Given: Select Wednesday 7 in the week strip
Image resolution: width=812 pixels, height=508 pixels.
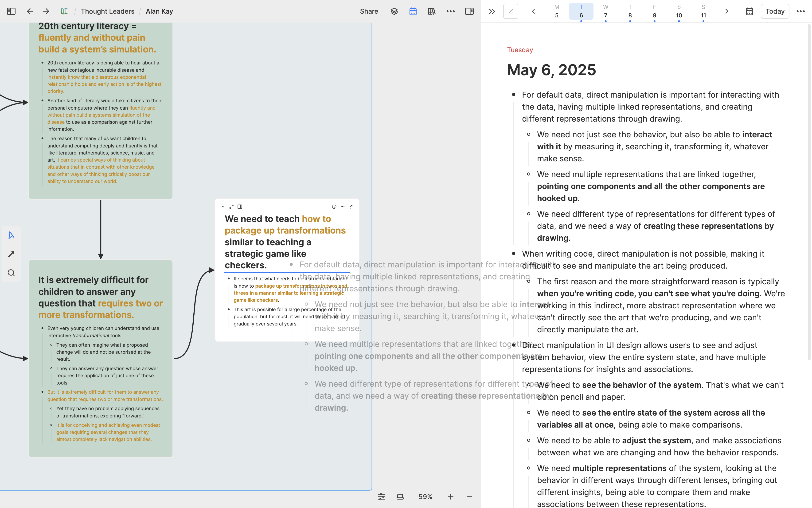Looking at the screenshot, I should 605,12.
